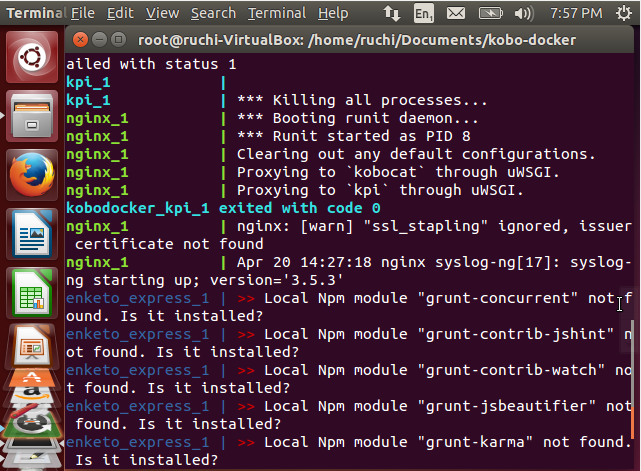Click line 'kobodocker_kpi_1 exited with code 0'
The width and height of the screenshot is (641, 471).
(x=223, y=208)
